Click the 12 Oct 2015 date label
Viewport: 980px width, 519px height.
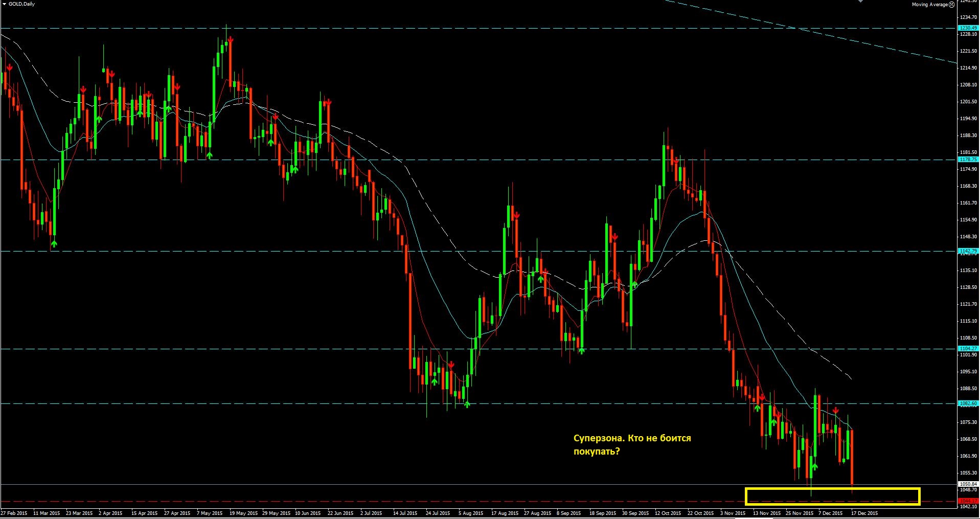(x=668, y=513)
